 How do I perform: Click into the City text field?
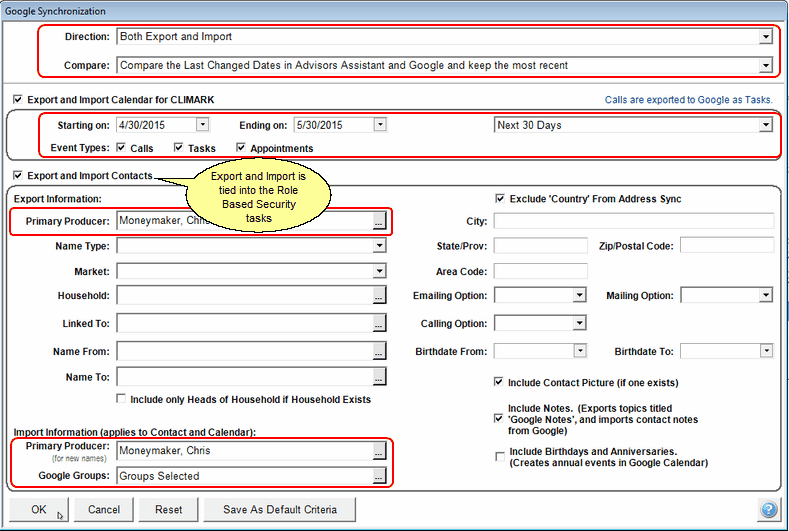tap(633, 221)
